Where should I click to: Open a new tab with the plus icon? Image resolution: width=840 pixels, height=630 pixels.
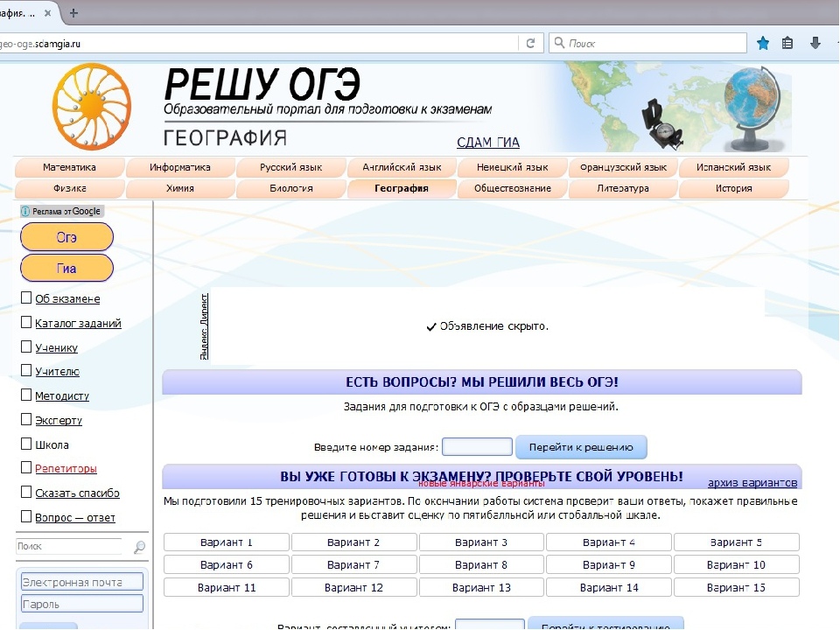73,13
